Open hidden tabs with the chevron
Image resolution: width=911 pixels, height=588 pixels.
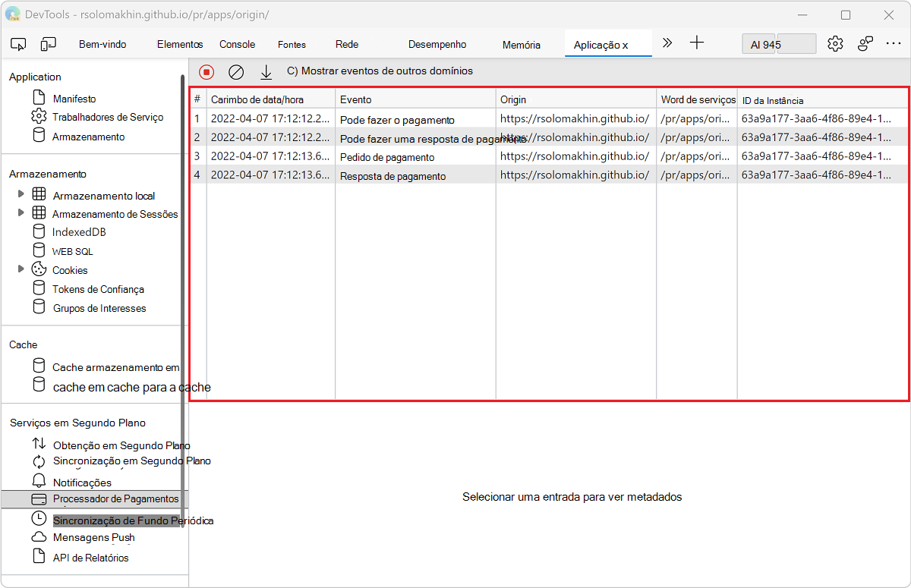(x=667, y=43)
